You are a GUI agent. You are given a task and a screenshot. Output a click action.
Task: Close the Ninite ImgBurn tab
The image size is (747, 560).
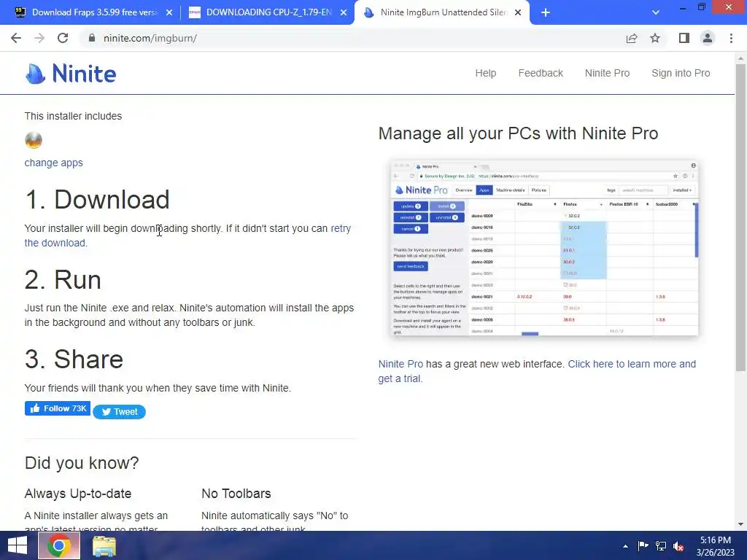point(518,13)
